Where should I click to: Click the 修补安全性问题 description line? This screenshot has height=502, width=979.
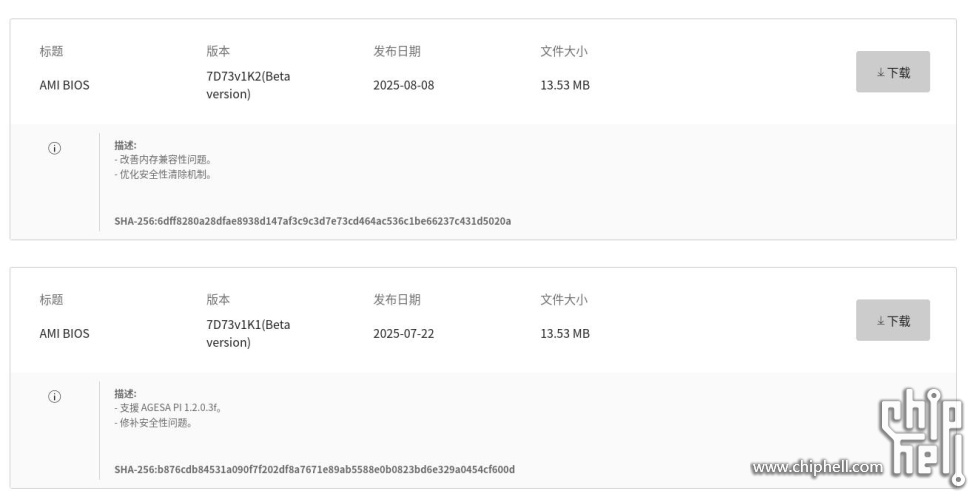click(x=153, y=422)
